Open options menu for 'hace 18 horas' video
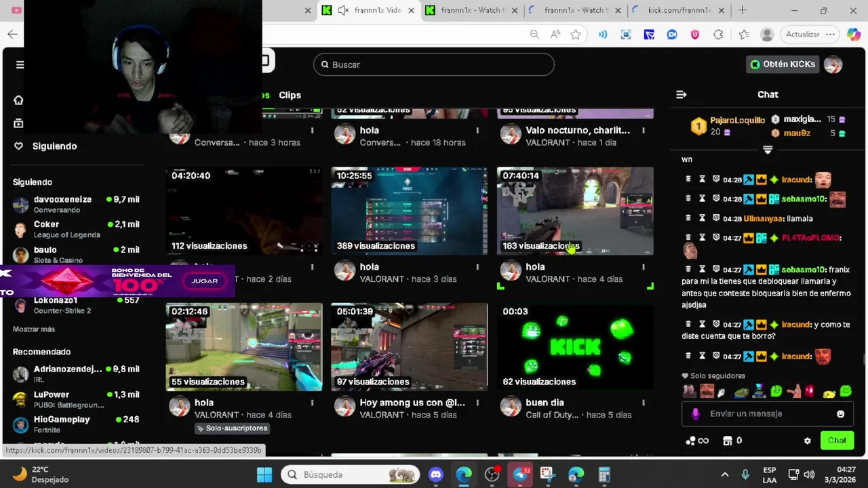 pyautogui.click(x=477, y=130)
